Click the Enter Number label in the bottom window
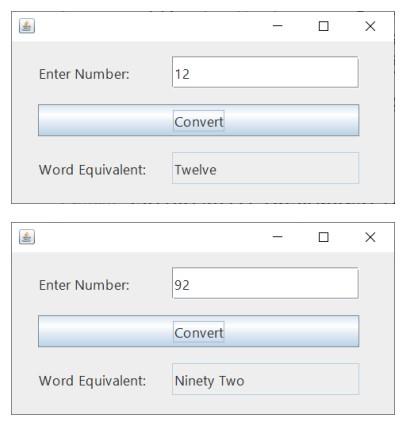Image resolution: width=405 pixels, height=425 pixels. pyautogui.click(x=84, y=285)
